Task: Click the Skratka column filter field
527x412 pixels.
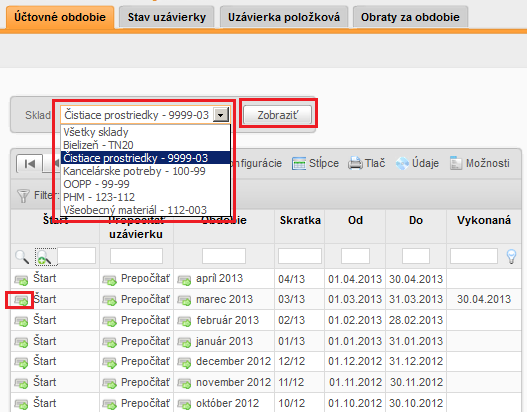Action: 299,256
